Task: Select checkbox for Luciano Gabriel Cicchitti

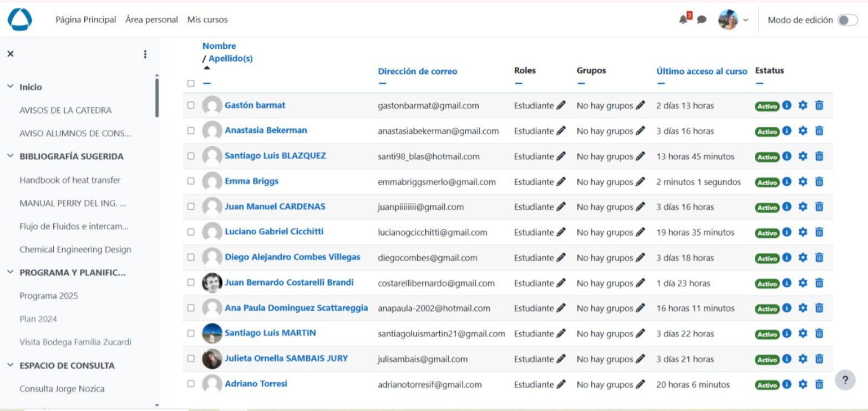Action: [191, 232]
